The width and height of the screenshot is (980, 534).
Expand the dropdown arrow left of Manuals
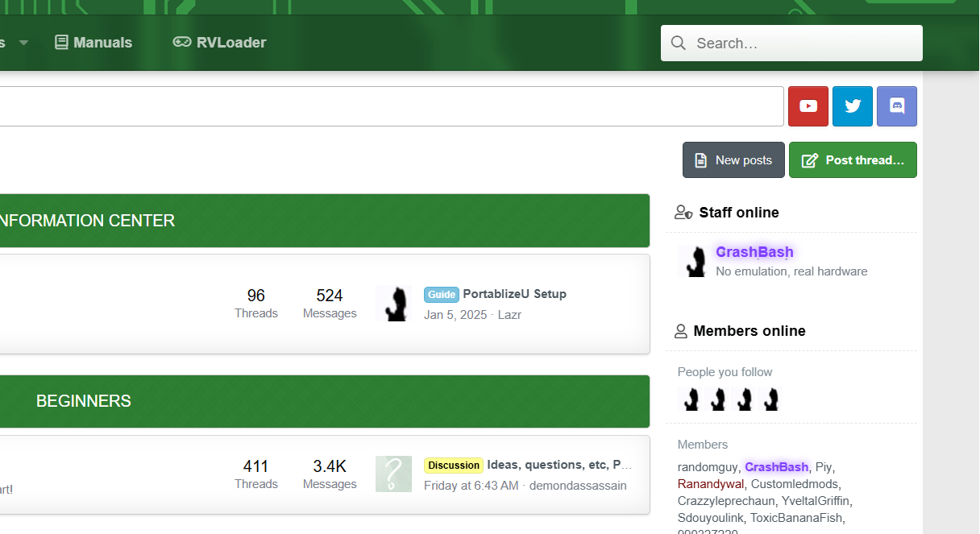pos(23,43)
